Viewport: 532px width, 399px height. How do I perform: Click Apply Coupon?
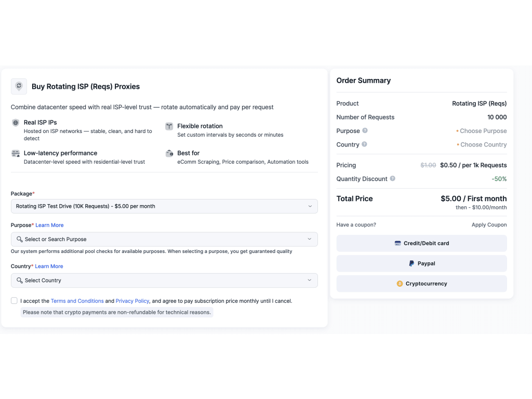pos(489,224)
